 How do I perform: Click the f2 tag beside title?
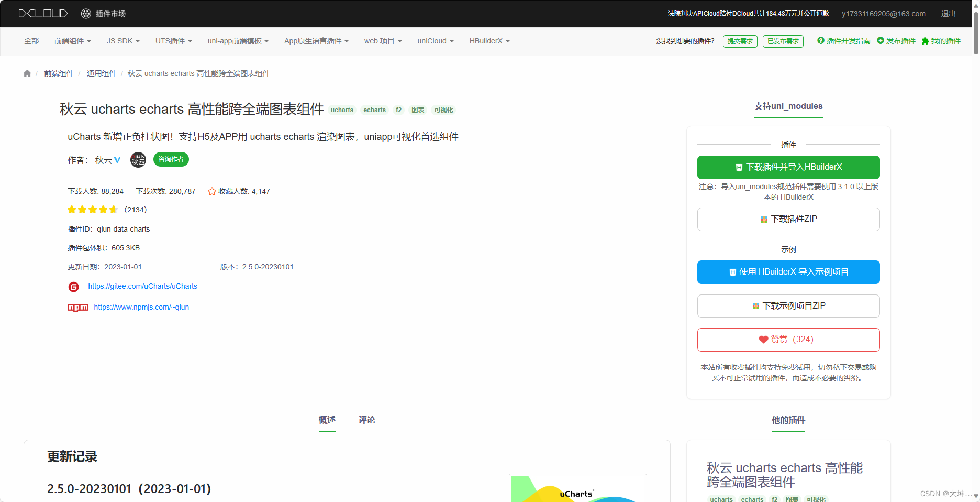[x=399, y=110]
